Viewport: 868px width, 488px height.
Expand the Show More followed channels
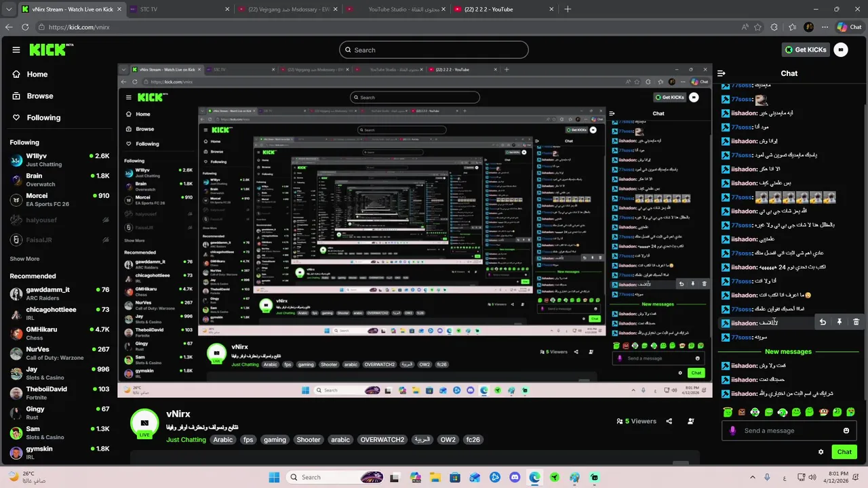[x=24, y=259]
